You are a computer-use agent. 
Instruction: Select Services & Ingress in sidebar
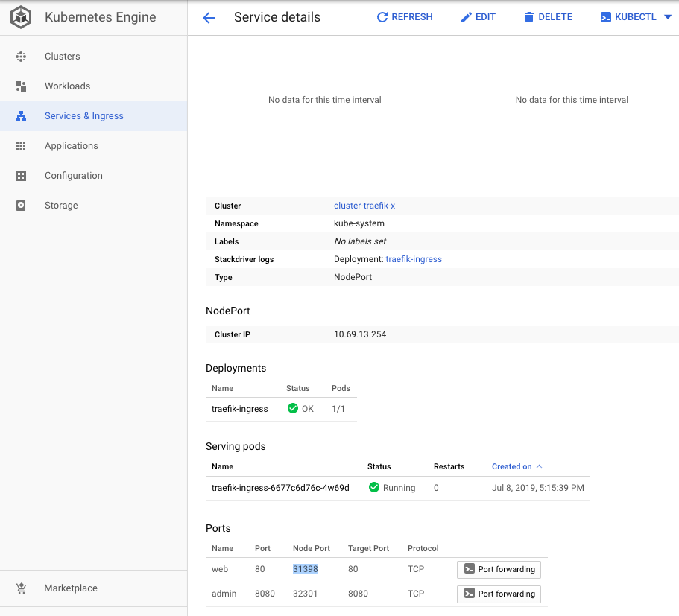(x=83, y=116)
